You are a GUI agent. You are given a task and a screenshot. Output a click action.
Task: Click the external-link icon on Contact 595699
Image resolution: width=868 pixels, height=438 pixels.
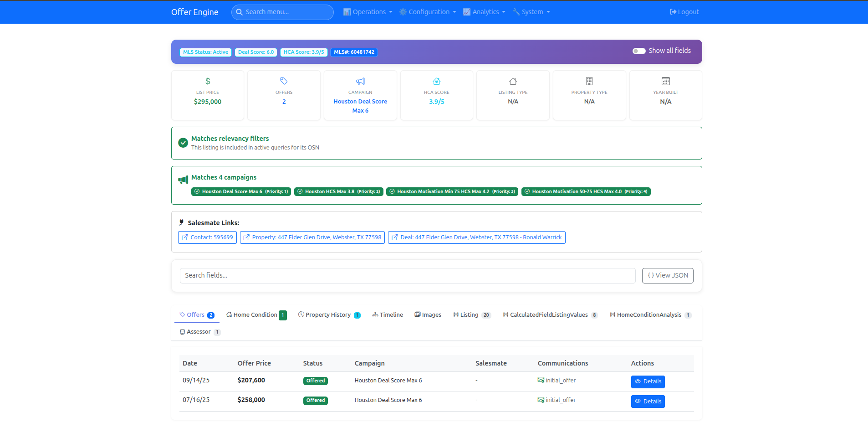pos(185,237)
